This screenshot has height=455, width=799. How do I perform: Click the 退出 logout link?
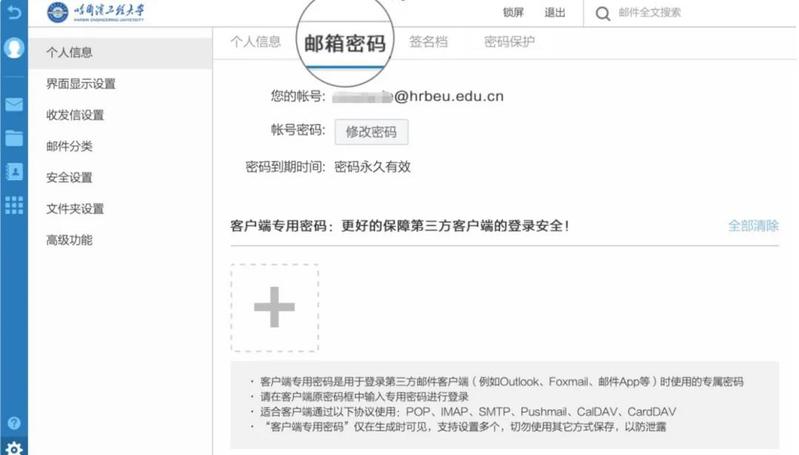point(554,13)
